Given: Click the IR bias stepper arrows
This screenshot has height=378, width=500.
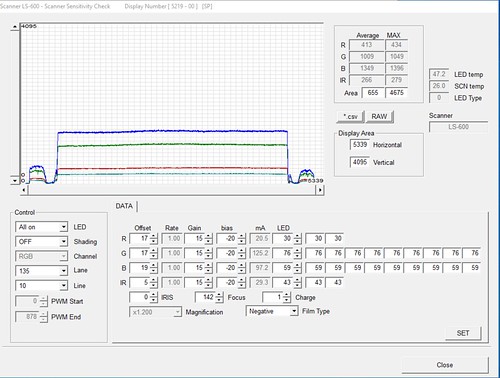Looking at the screenshot, I should 242,283.
